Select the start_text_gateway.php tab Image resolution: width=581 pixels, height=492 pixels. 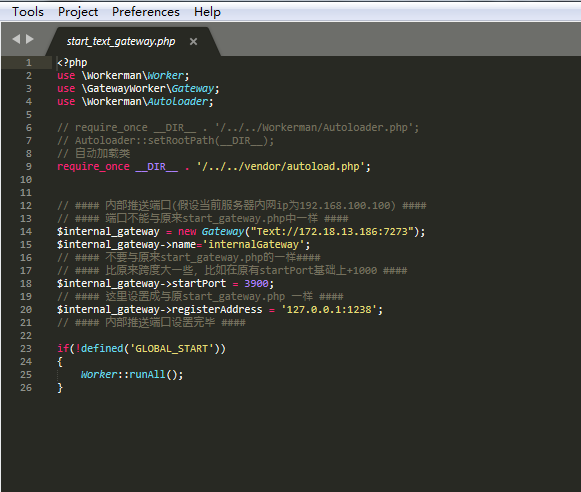[121, 41]
